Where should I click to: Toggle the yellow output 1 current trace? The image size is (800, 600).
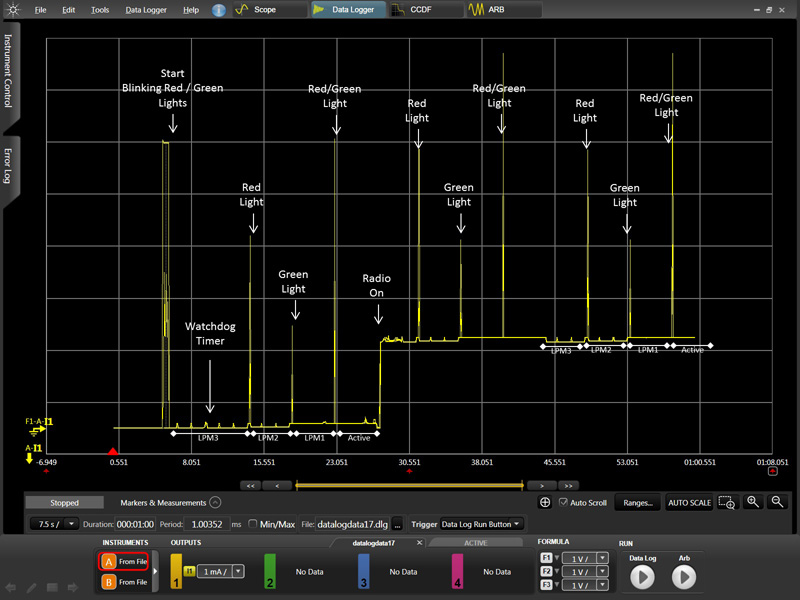tap(177, 572)
